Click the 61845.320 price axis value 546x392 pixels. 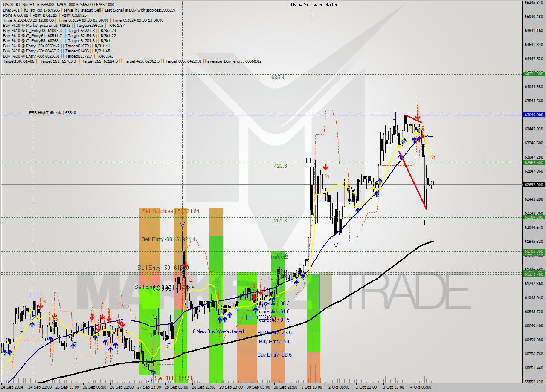534,242
